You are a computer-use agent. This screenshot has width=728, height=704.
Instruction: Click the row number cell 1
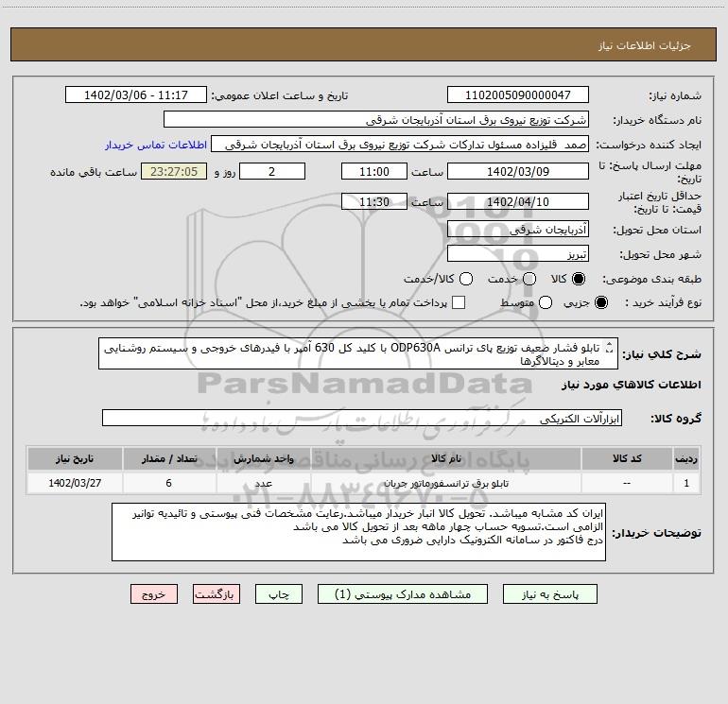click(686, 483)
